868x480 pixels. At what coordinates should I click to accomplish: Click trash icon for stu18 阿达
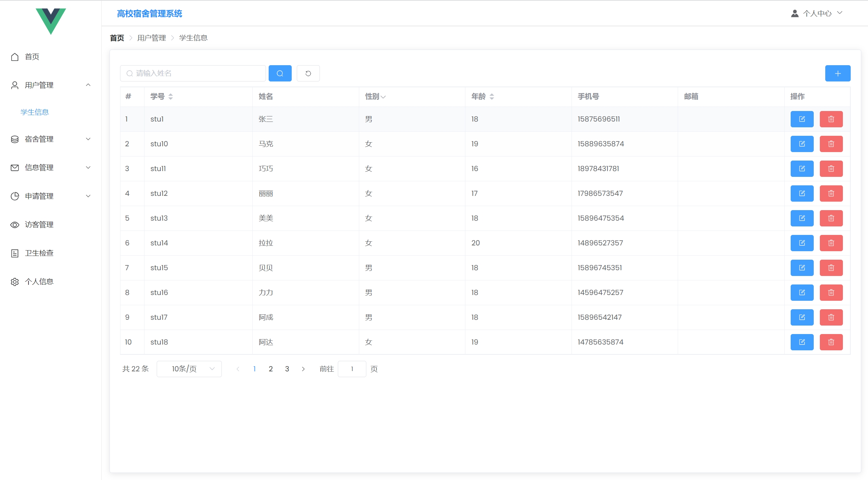pos(831,342)
